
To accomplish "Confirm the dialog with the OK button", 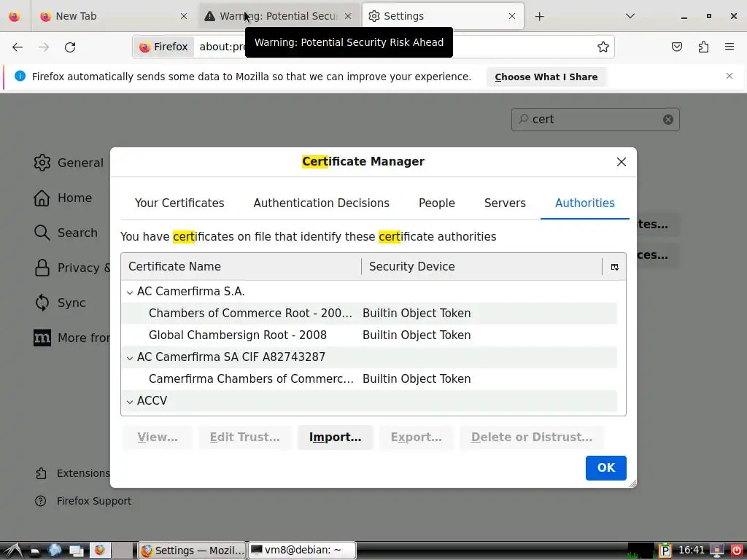I will coord(605,467).
